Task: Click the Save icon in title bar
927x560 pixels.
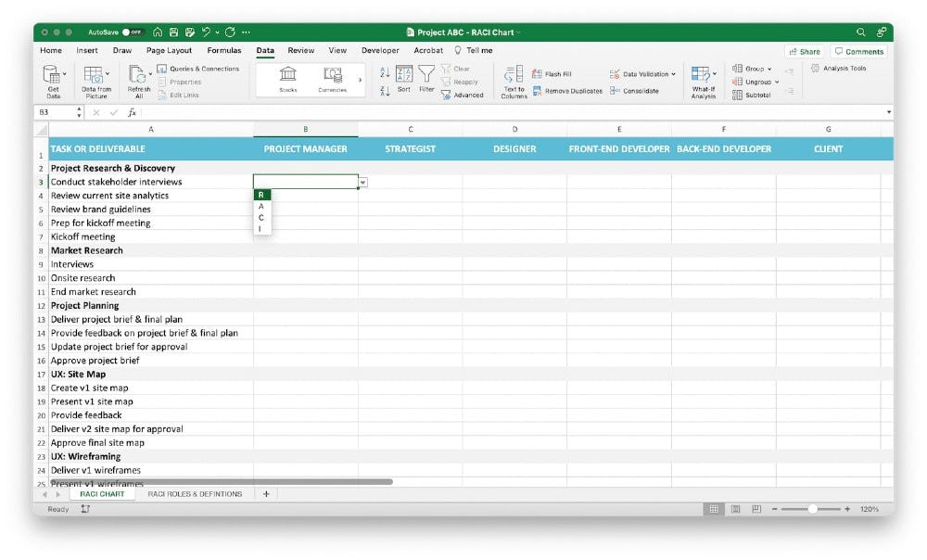Action: tap(172, 32)
